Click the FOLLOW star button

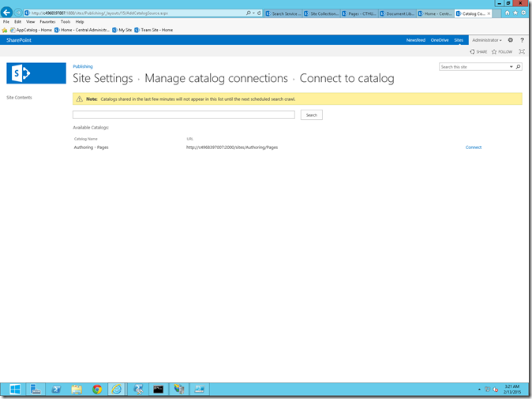coord(502,52)
